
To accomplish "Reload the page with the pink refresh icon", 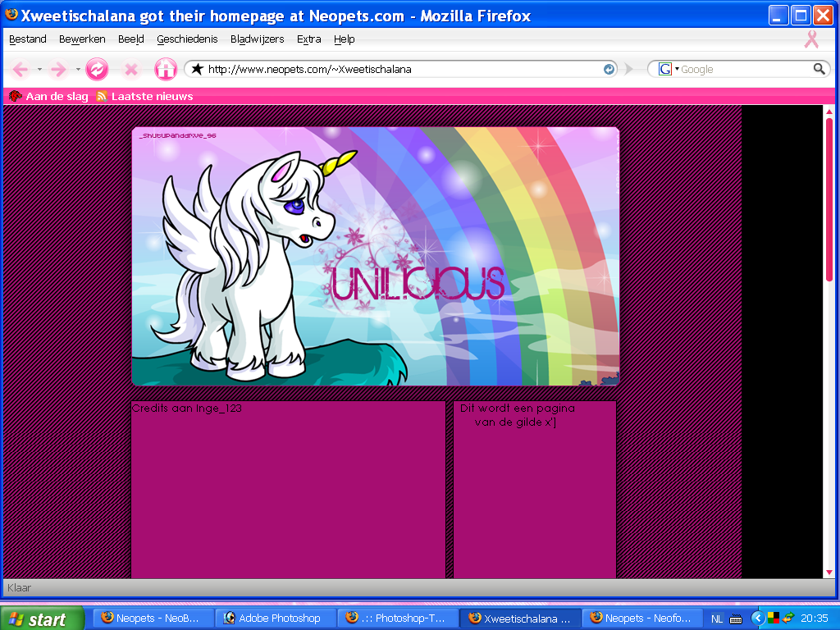I will tap(97, 69).
